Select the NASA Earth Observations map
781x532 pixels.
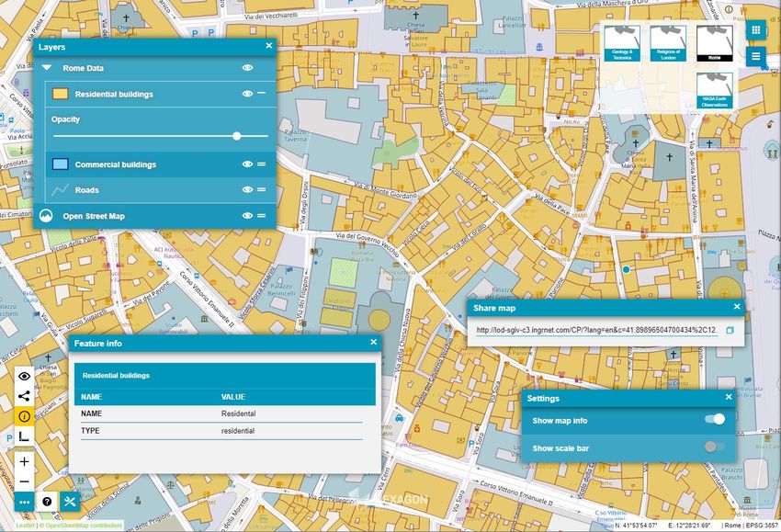click(715, 90)
